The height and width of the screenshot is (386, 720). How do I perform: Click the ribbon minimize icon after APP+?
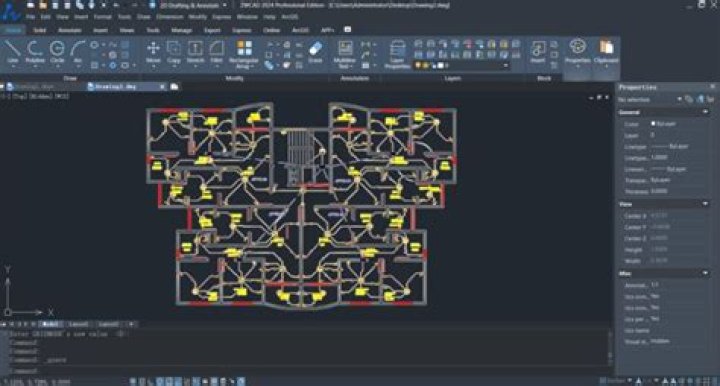tap(348, 29)
